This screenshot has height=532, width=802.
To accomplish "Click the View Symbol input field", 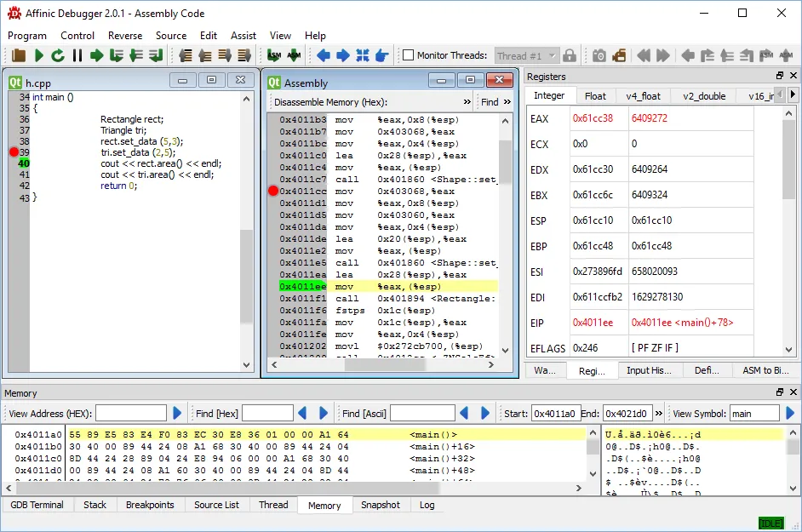I will click(x=754, y=414).
